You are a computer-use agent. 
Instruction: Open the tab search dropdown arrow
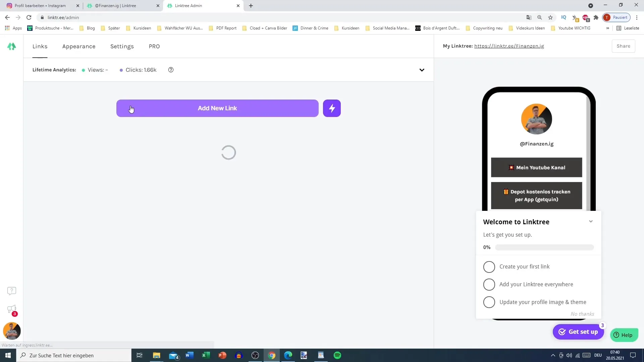click(x=591, y=6)
